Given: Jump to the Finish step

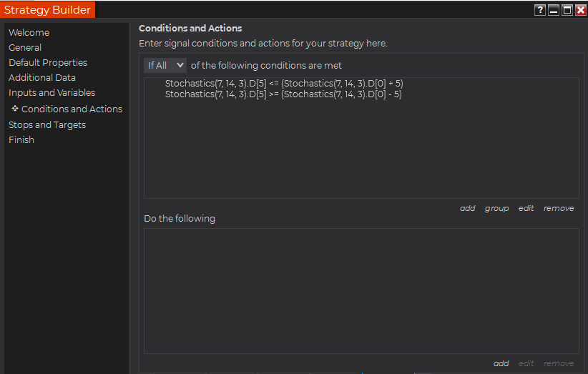Looking at the screenshot, I should tap(21, 139).
